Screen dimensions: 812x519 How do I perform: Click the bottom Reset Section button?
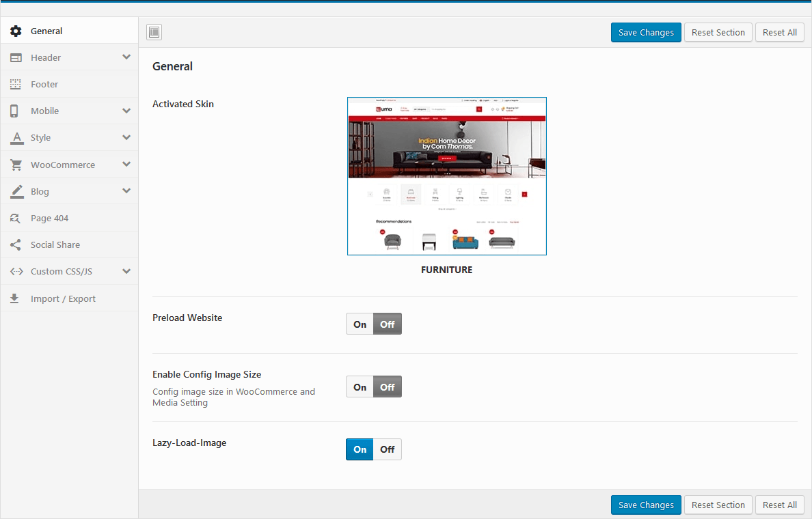(718, 505)
